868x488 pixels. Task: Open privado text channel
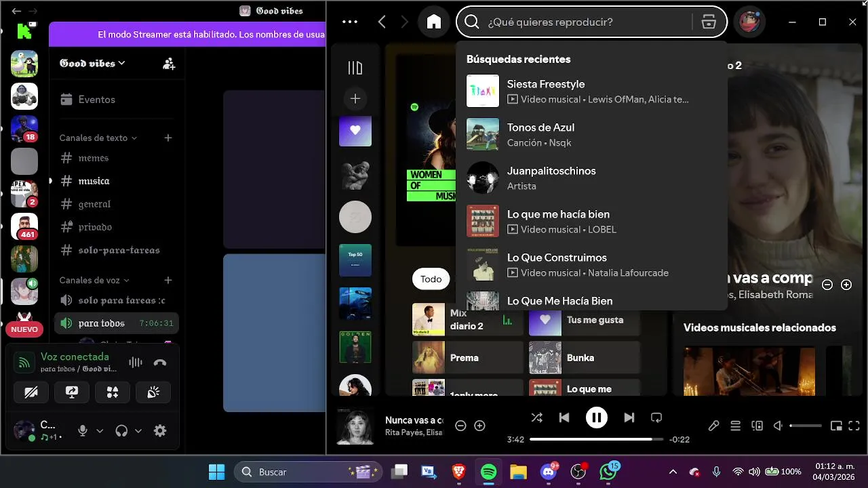click(115, 227)
